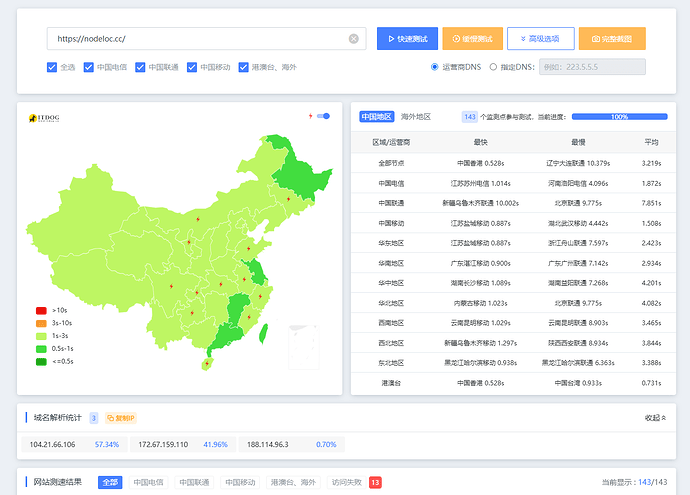Click the 完整截图 button
This screenshot has width=690, height=495.
pyautogui.click(x=612, y=39)
